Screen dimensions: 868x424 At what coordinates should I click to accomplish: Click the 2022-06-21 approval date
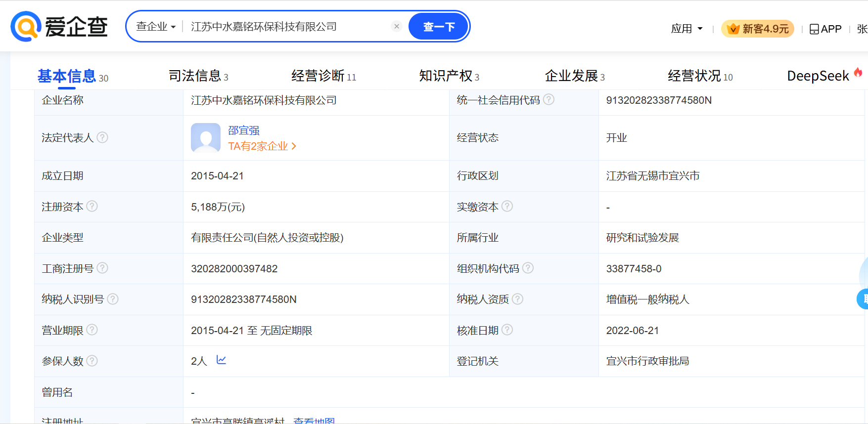[x=633, y=331]
